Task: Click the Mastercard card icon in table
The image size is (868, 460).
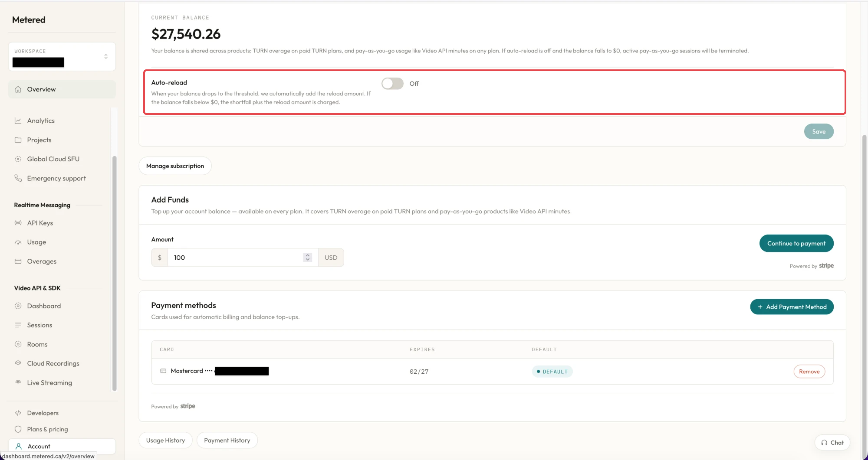Action: point(163,371)
